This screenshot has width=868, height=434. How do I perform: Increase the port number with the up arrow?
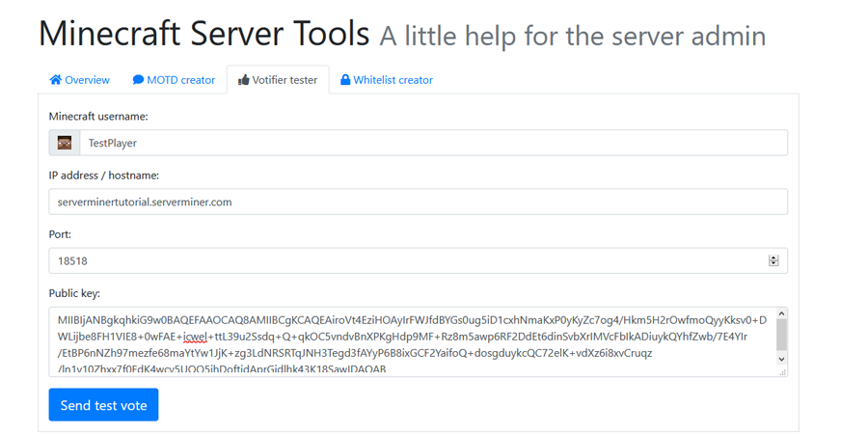click(773, 258)
